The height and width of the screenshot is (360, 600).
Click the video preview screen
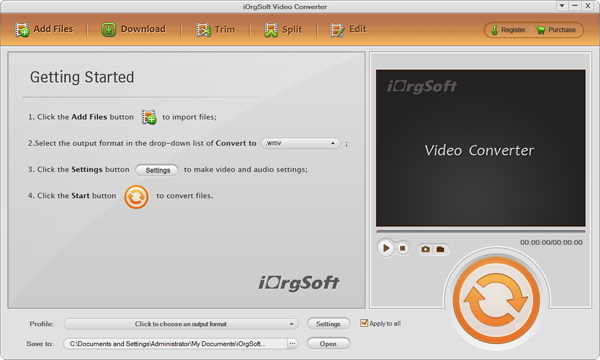[481, 148]
